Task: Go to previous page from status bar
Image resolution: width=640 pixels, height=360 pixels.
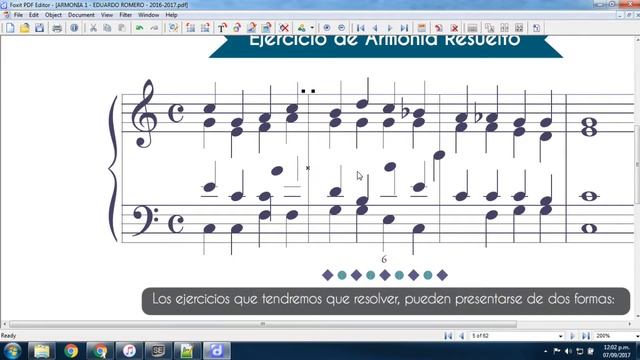Action: coord(462,336)
